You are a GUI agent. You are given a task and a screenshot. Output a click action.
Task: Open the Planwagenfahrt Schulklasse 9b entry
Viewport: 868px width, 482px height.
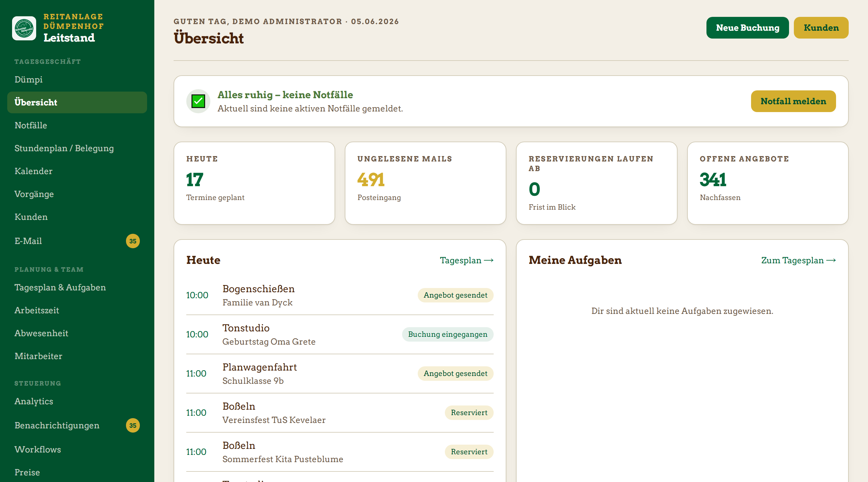tap(340, 374)
